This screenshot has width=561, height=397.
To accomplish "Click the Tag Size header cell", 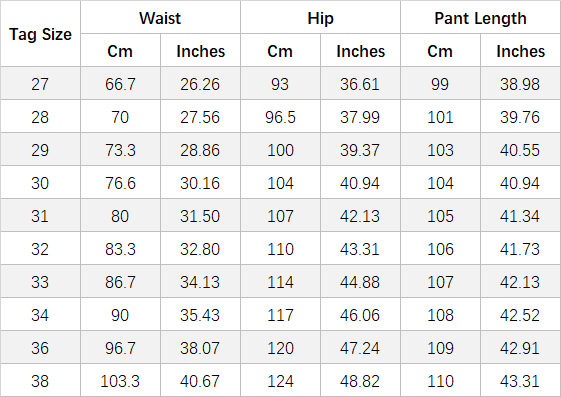I will (40, 34).
